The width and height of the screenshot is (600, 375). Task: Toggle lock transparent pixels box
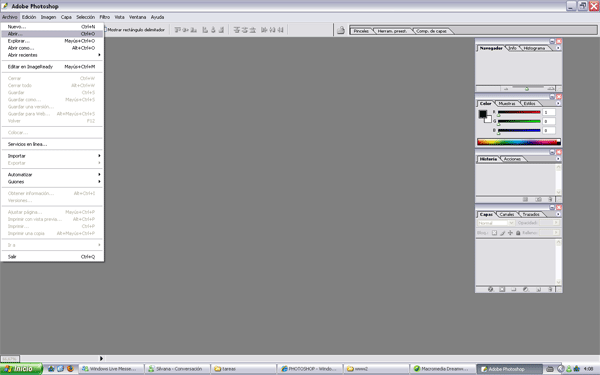point(494,233)
